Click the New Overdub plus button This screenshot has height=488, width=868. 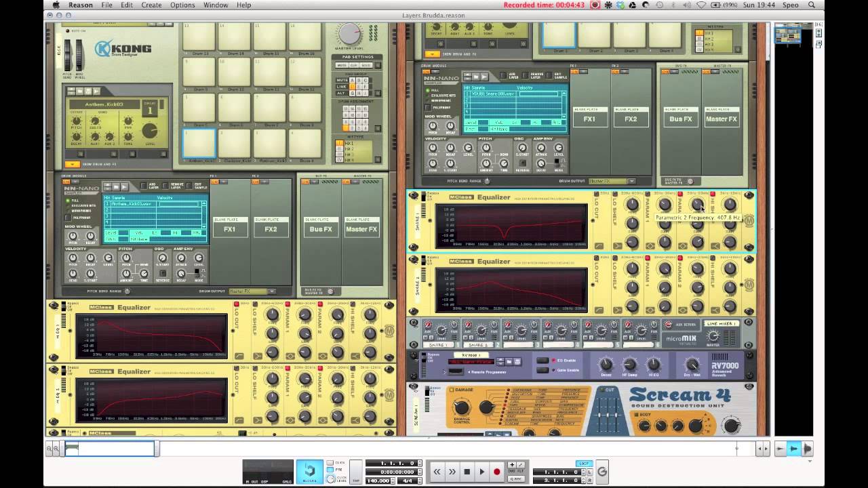coord(512,465)
